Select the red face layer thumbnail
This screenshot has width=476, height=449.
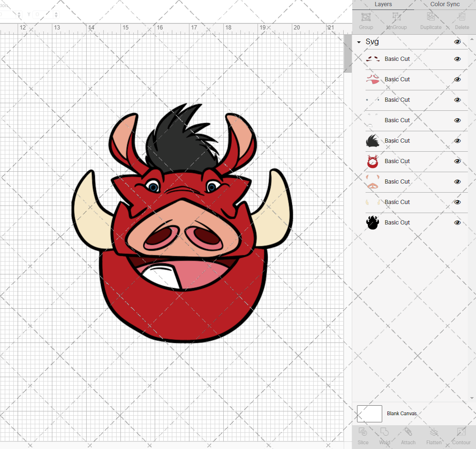click(x=373, y=161)
